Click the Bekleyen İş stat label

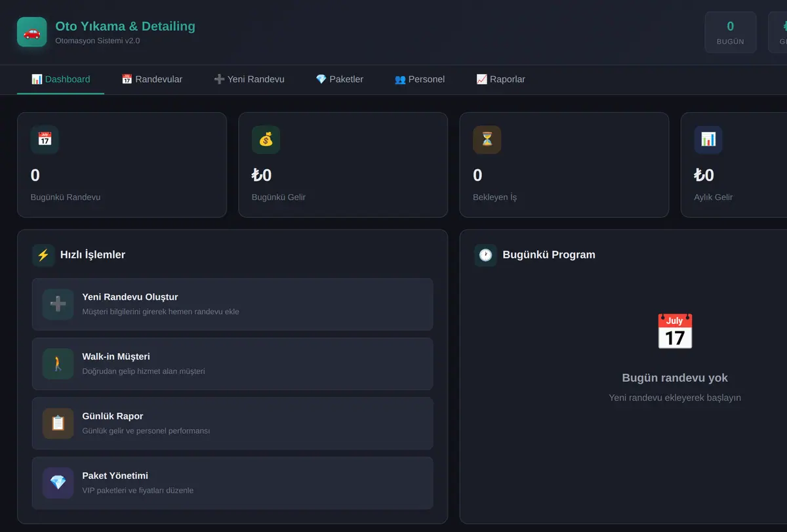click(x=494, y=197)
